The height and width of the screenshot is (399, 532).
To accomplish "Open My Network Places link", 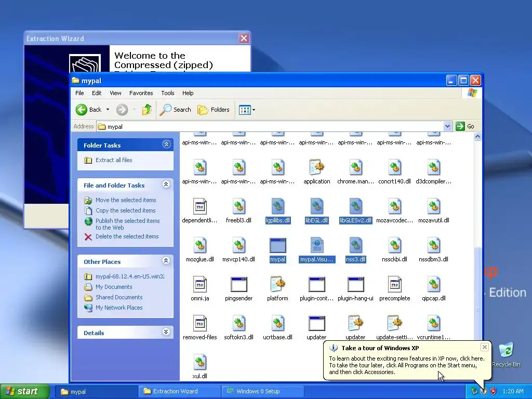I will coord(119,308).
